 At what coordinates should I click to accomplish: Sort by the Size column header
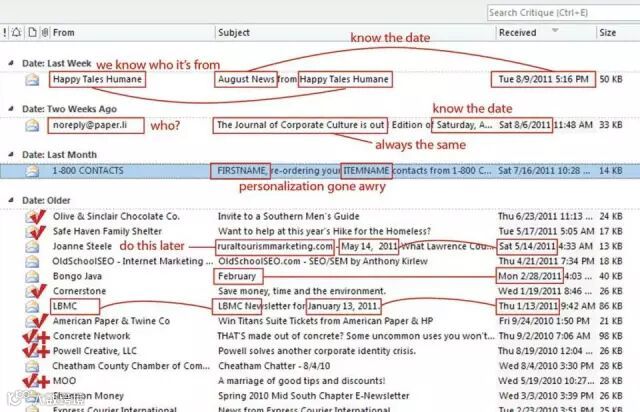pos(607,32)
